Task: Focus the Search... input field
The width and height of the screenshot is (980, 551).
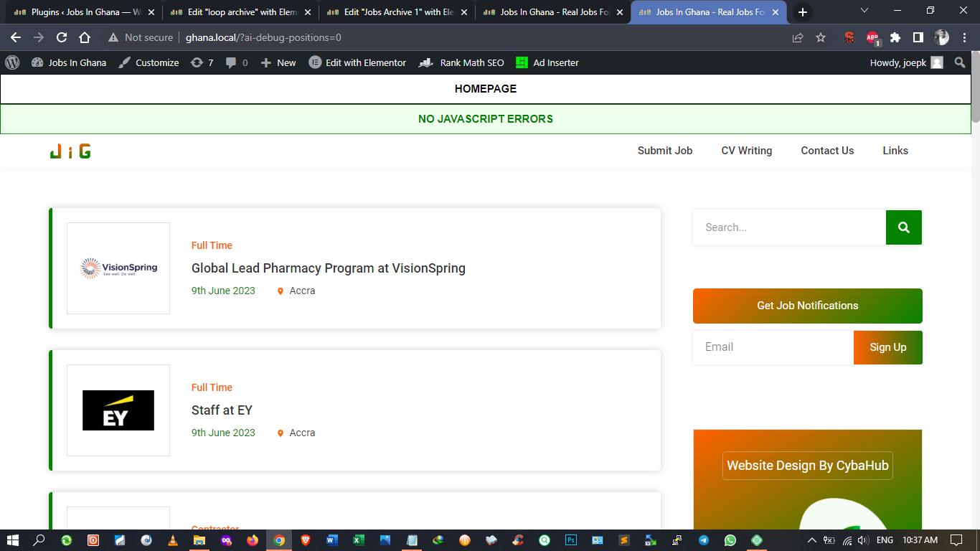Action: point(789,227)
